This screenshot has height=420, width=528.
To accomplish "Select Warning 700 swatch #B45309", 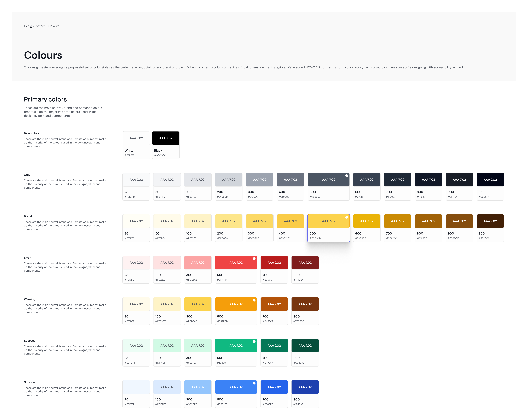I will [x=274, y=311].
